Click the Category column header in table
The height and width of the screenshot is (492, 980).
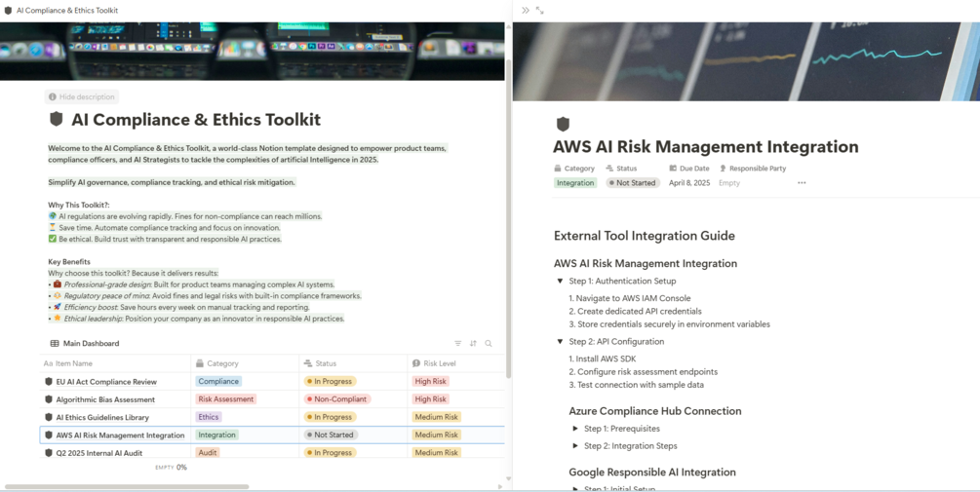coord(245,363)
